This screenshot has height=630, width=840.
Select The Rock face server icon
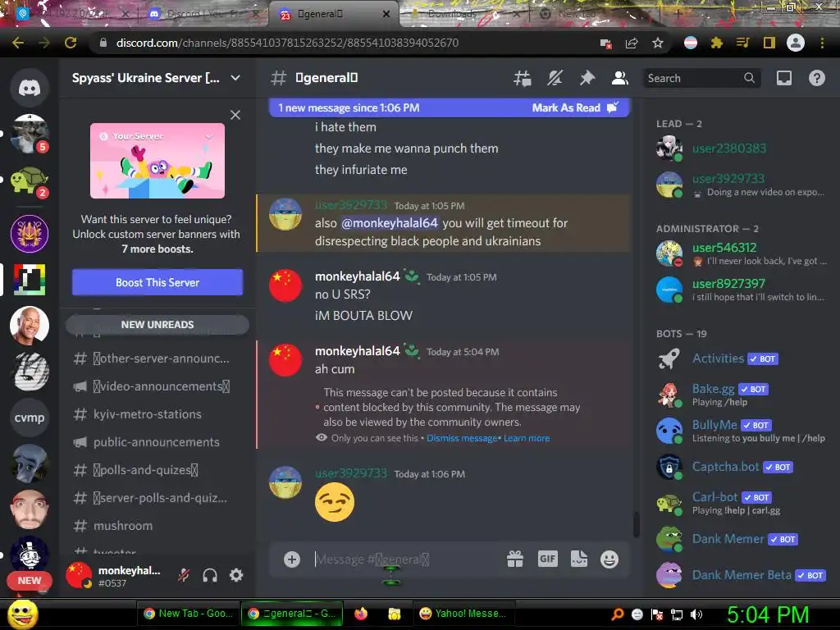click(x=30, y=326)
